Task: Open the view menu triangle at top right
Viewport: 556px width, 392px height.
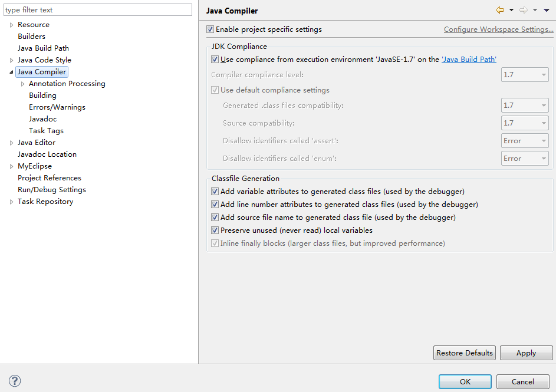Action: tap(547, 10)
